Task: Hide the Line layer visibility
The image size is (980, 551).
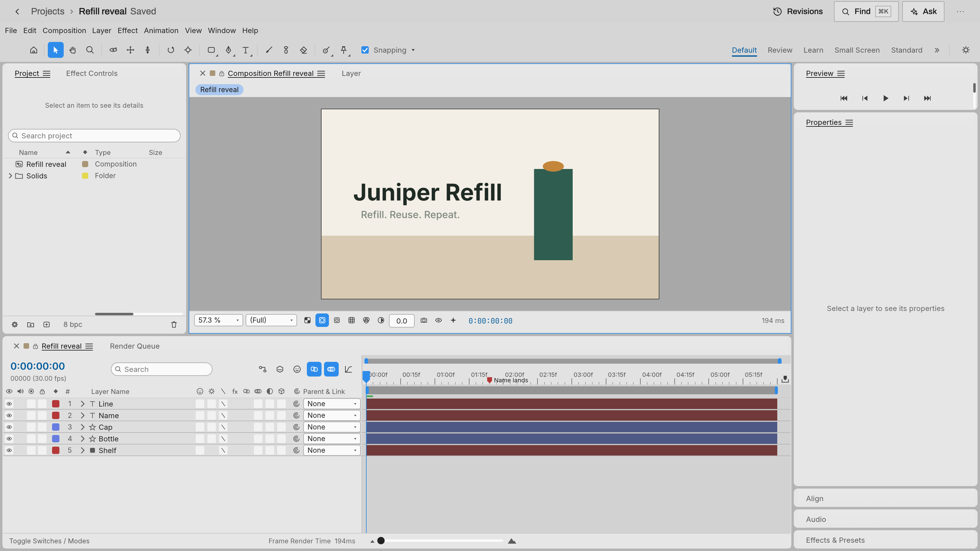Action: click(x=9, y=403)
